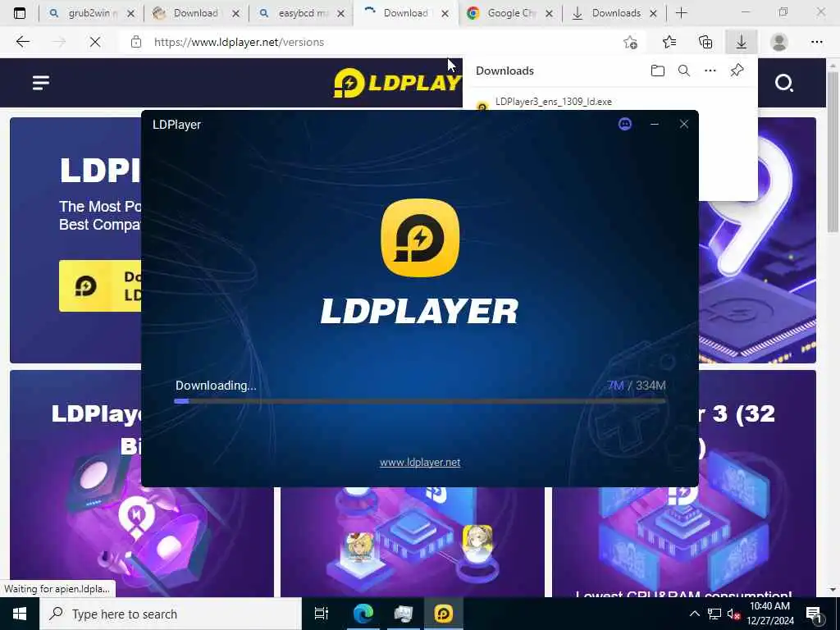Open Task View on the taskbar
The width and height of the screenshot is (840, 630).
point(322,614)
